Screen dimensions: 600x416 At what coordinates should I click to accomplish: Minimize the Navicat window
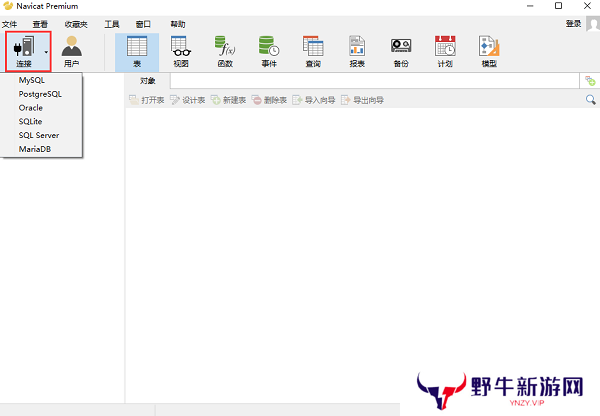click(530, 6)
